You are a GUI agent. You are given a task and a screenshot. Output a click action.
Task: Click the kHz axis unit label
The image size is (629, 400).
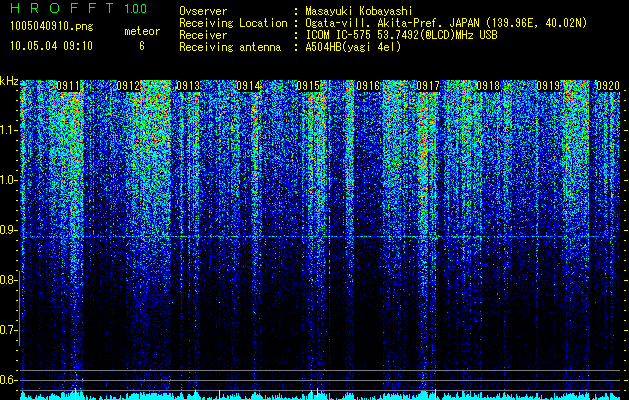pyautogui.click(x=9, y=81)
